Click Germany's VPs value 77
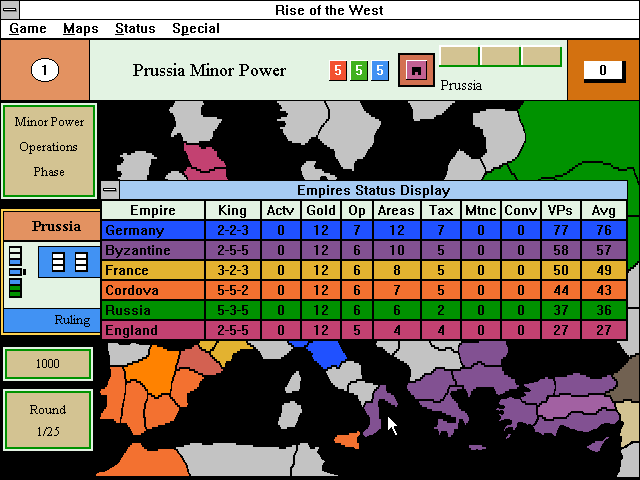The width and height of the screenshot is (640, 480). pyautogui.click(x=561, y=230)
